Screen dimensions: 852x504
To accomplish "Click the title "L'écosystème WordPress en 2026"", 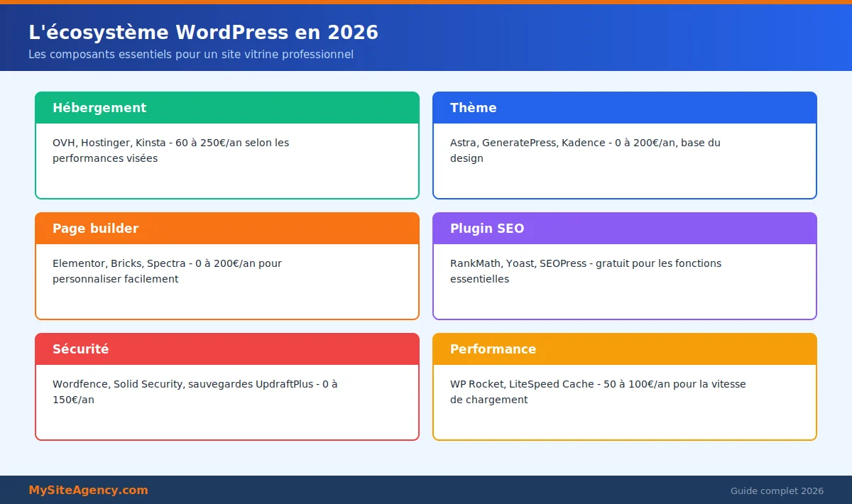I will [x=203, y=33].
